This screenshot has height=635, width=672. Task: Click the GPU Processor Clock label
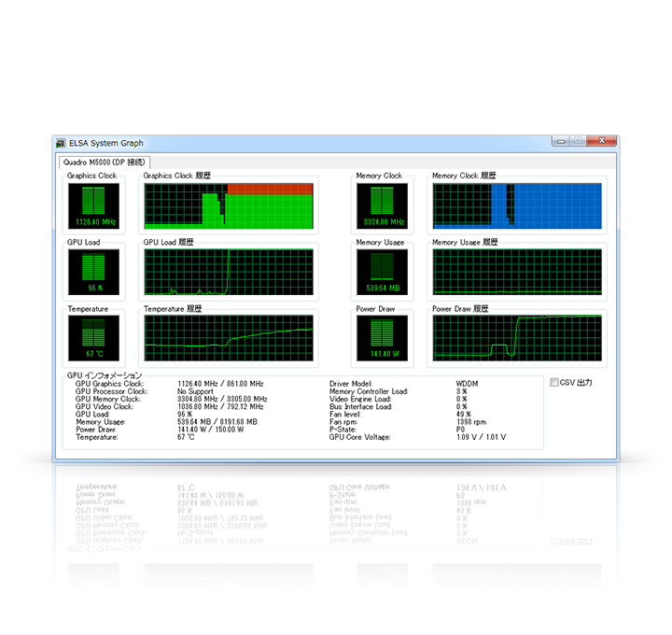[111, 391]
